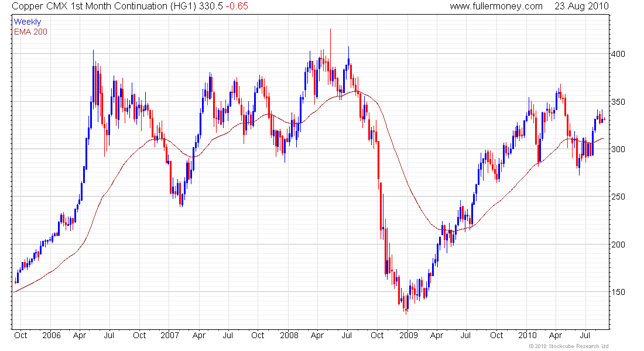Click the 200 price axis label

618,245
